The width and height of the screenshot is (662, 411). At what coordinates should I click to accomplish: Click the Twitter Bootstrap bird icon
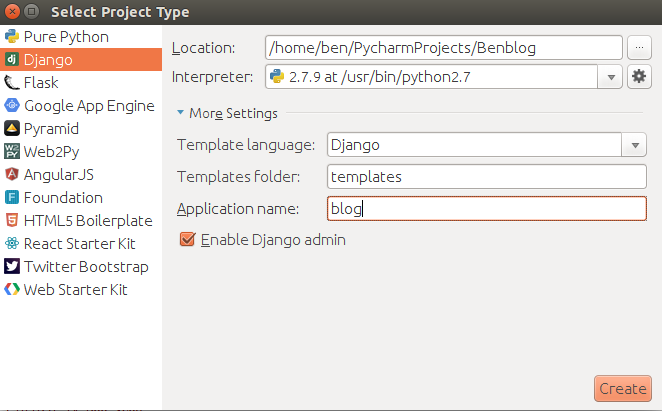tap(12, 266)
